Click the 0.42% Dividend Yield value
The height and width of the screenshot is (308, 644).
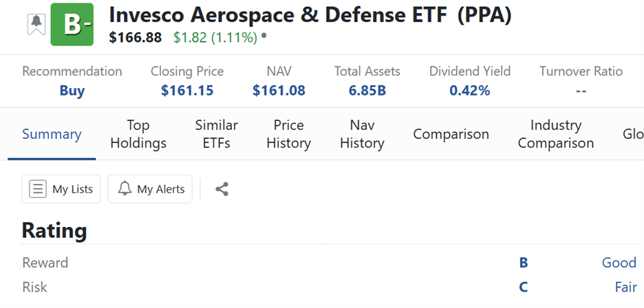(469, 91)
